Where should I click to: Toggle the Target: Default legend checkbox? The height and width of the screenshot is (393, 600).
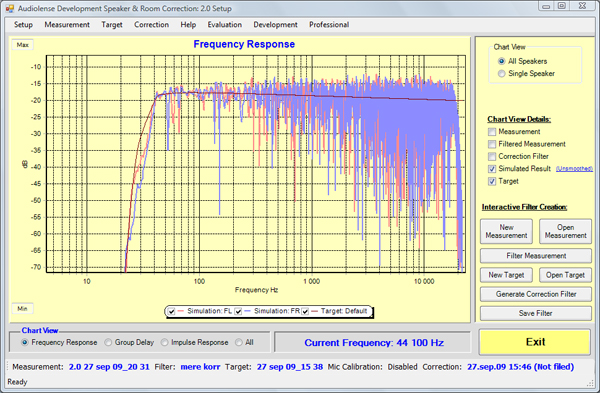click(305, 311)
